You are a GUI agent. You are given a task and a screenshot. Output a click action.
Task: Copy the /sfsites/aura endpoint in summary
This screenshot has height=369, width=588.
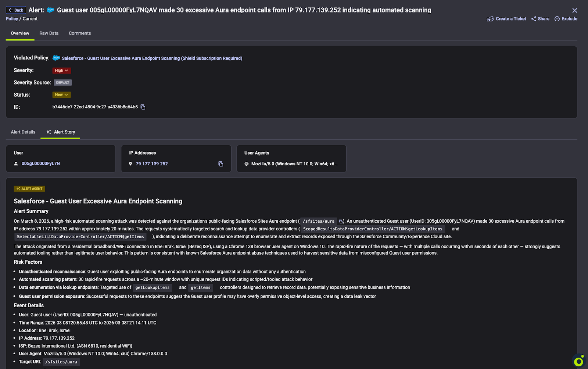341,221
